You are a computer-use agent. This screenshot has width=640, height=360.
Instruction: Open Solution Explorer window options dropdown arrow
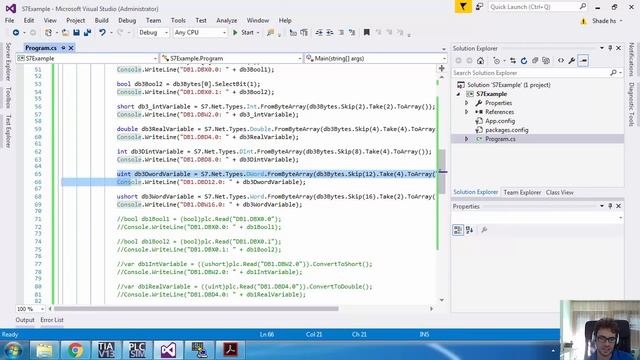click(x=602, y=48)
